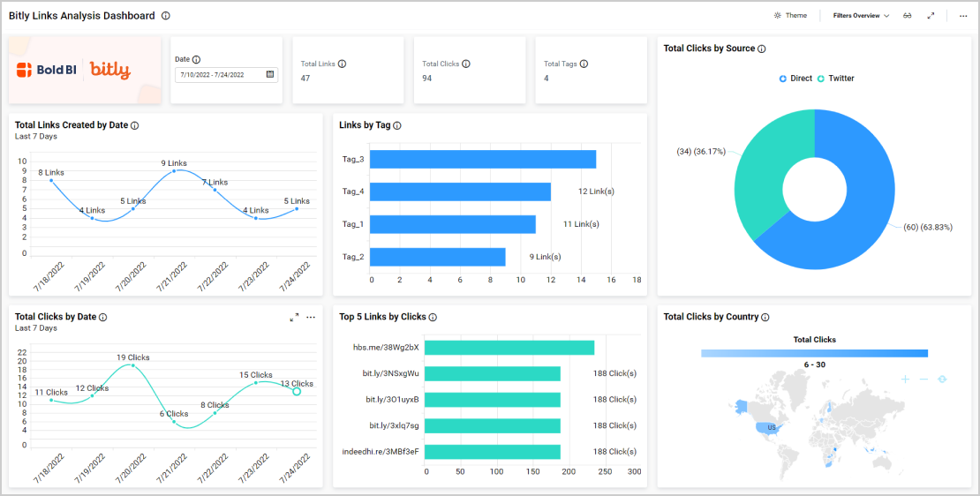Maximize the Total Clicks by Date widget

294,317
